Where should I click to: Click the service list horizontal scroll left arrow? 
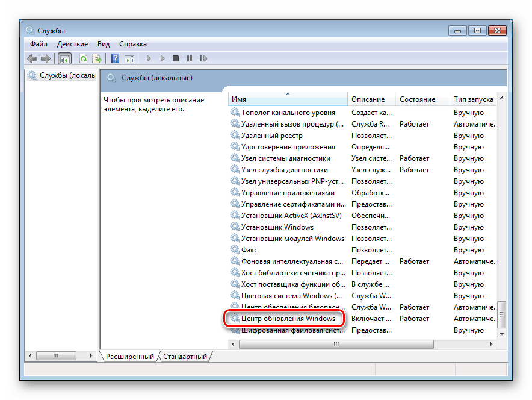point(233,345)
